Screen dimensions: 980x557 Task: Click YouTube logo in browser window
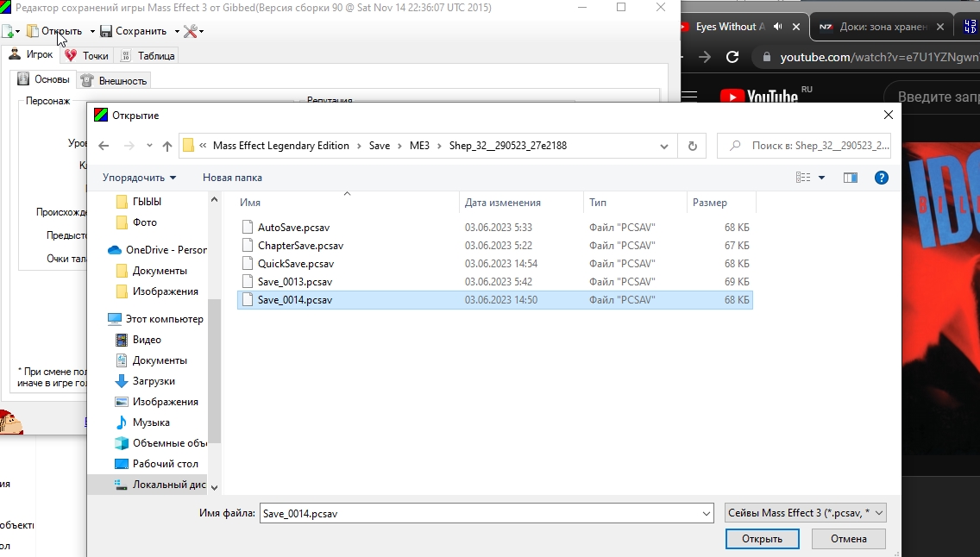[759, 96]
